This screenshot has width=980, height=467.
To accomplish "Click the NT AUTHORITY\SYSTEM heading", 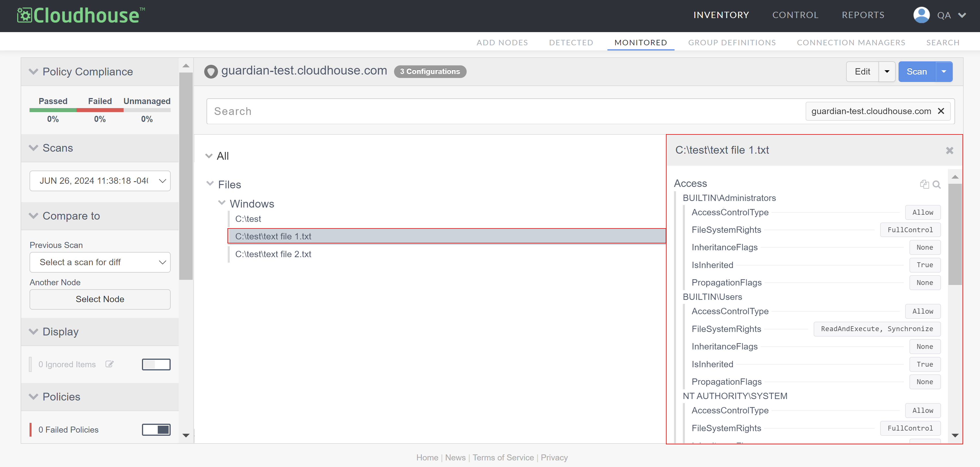I will (734, 396).
